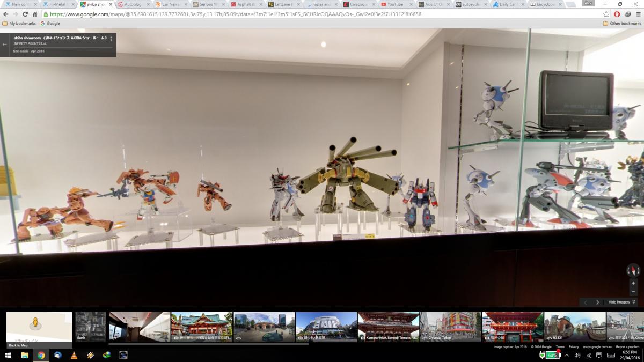This screenshot has height=362, width=644.
Task: Open Wi-Fi network tray icon
Action: (588, 355)
